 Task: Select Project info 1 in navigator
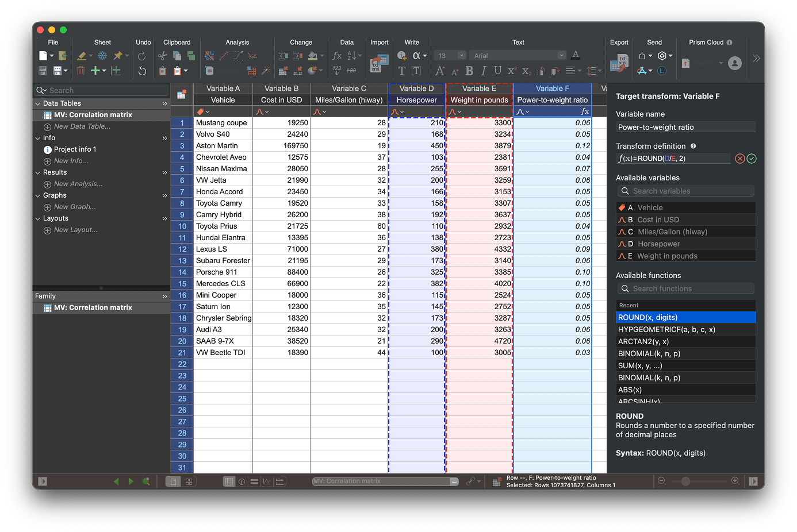[x=75, y=149]
